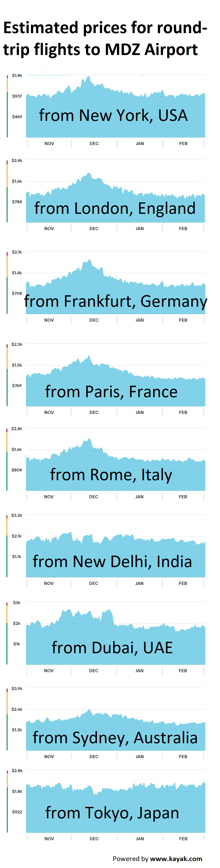Click the price-range color bar beside Rome chart
Viewport: 220px width, 868px height.
(7, 459)
